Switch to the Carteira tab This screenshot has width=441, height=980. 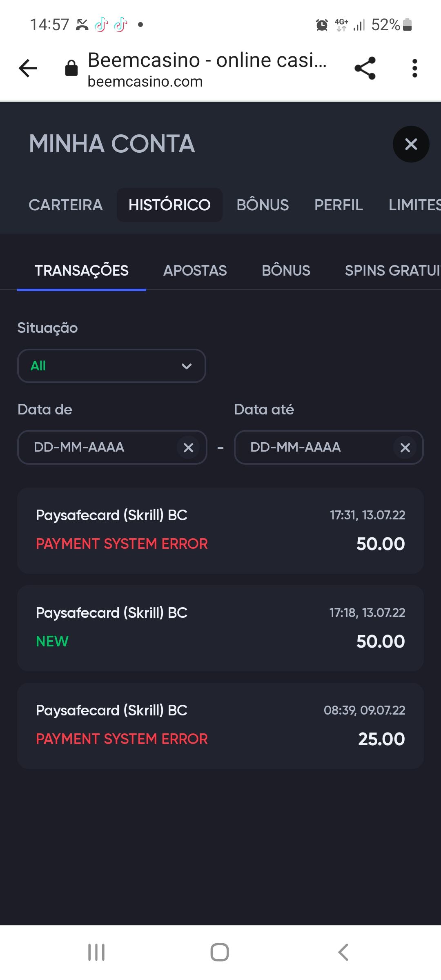[65, 205]
